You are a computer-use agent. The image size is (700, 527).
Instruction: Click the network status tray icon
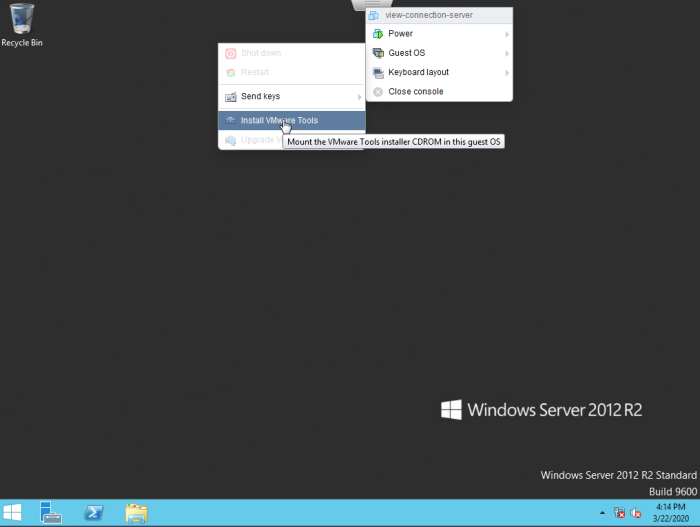[x=619, y=513]
